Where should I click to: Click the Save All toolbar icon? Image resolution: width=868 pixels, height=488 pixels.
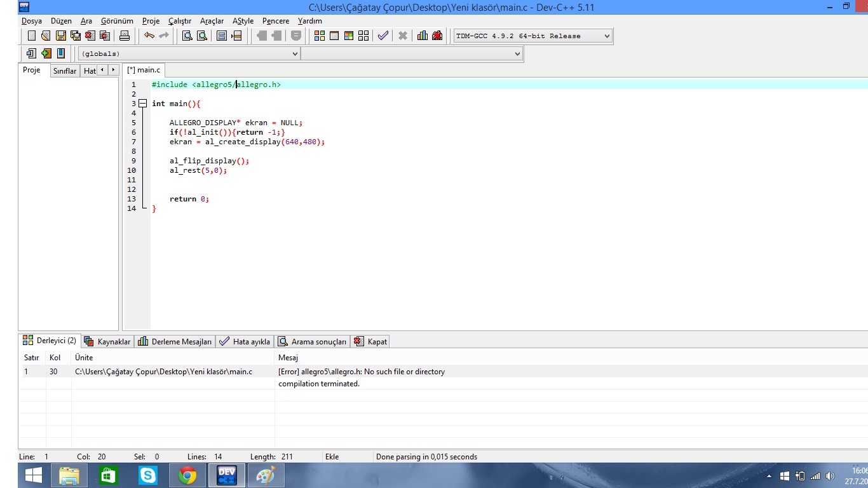[x=76, y=36]
